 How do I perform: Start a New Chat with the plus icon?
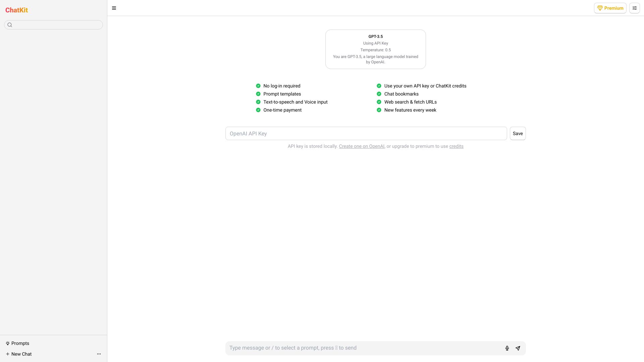click(x=8, y=354)
